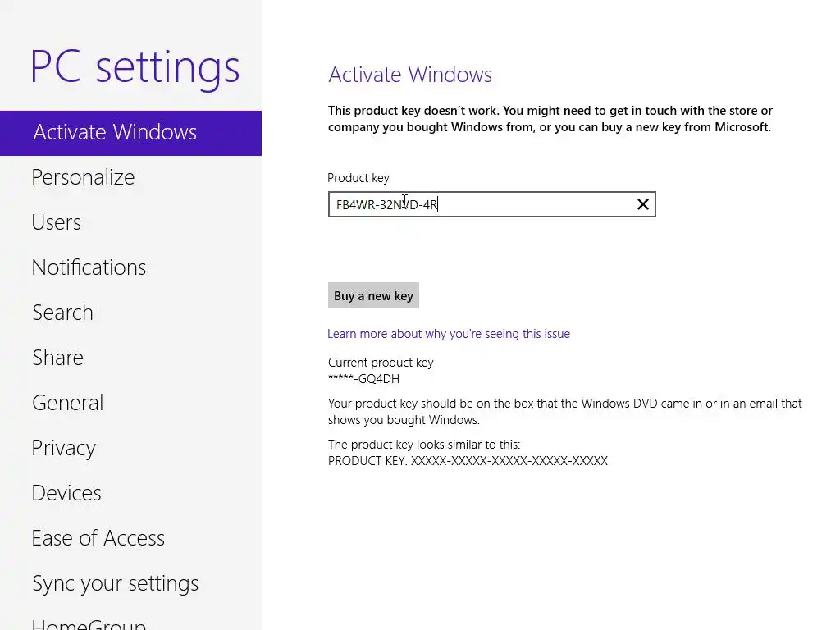Open the 'Learn more about why you're seeing this issue' link
The width and height of the screenshot is (840, 630).
(x=449, y=334)
